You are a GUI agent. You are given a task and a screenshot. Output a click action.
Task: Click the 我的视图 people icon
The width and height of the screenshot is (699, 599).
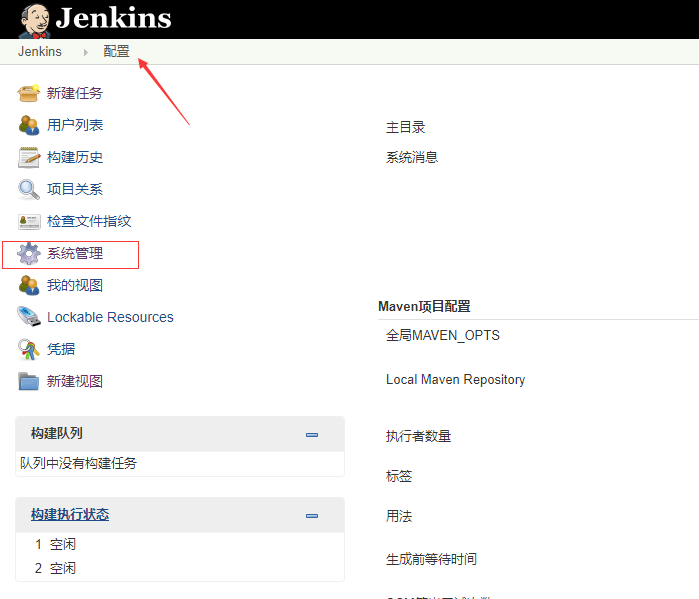(x=29, y=286)
